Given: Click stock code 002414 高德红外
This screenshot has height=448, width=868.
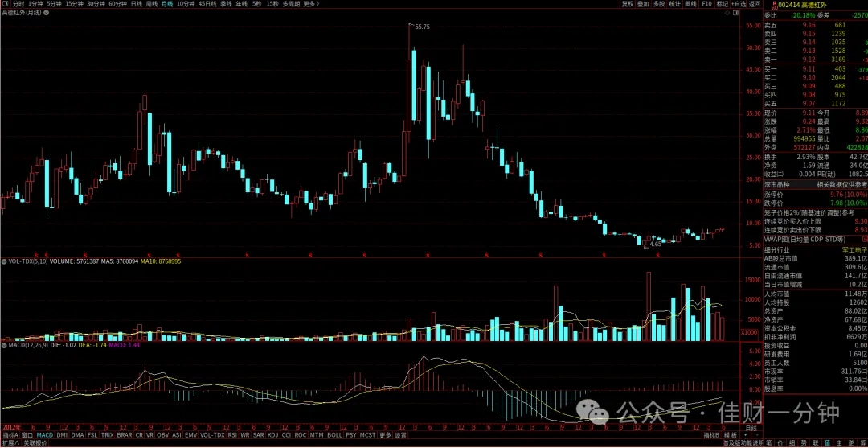Looking at the screenshot, I should point(803,5).
